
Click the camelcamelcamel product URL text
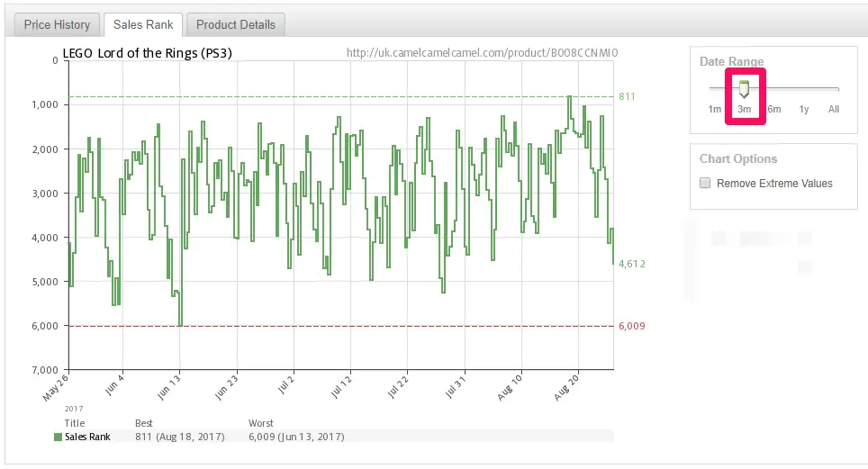(482, 52)
